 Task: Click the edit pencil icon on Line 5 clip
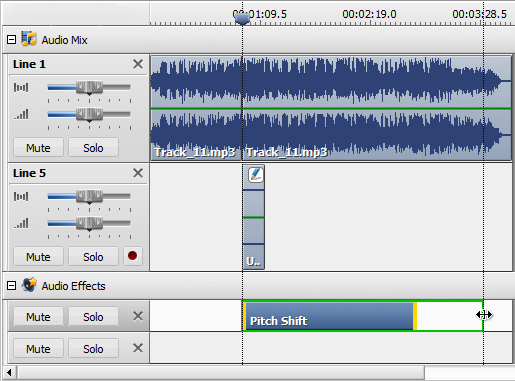256,175
